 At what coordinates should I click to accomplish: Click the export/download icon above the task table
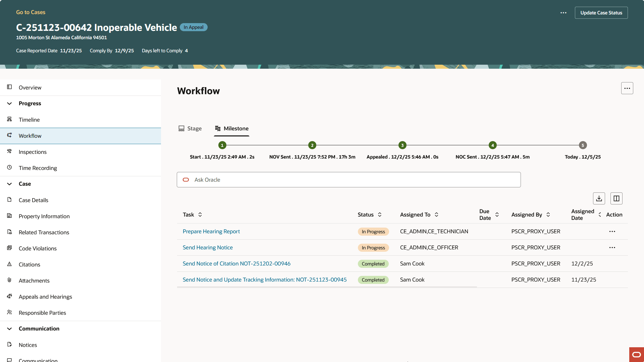coord(599,198)
